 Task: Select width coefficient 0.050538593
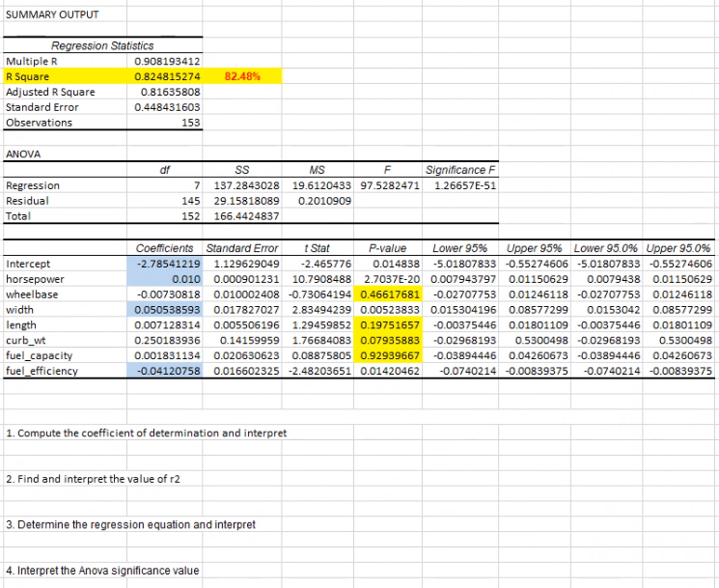(x=167, y=310)
